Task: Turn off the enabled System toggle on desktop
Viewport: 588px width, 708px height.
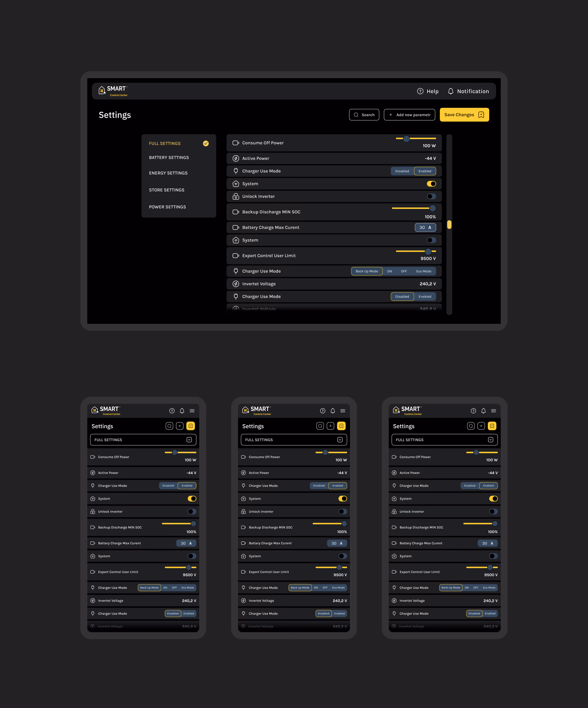Action: tap(431, 184)
